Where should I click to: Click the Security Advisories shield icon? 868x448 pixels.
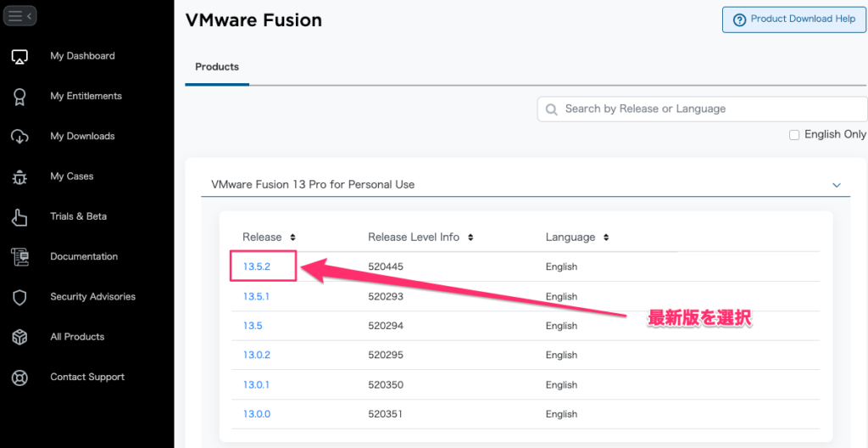tap(20, 297)
